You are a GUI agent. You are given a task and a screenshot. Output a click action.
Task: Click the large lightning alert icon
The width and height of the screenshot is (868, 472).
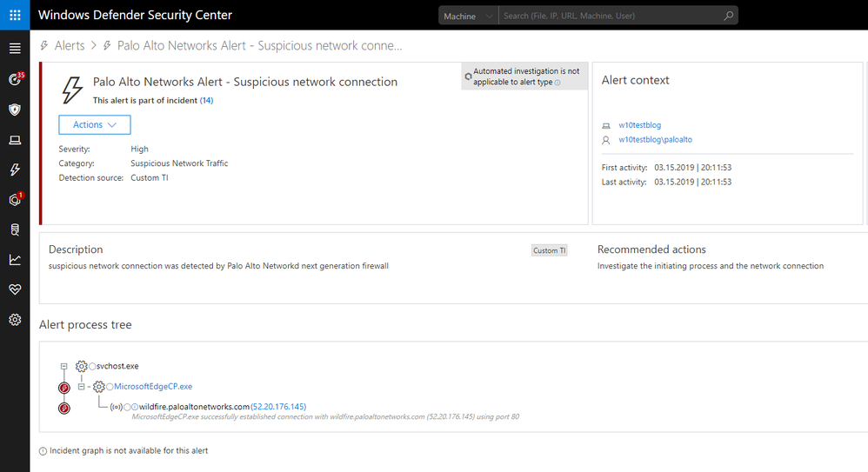[x=72, y=90]
